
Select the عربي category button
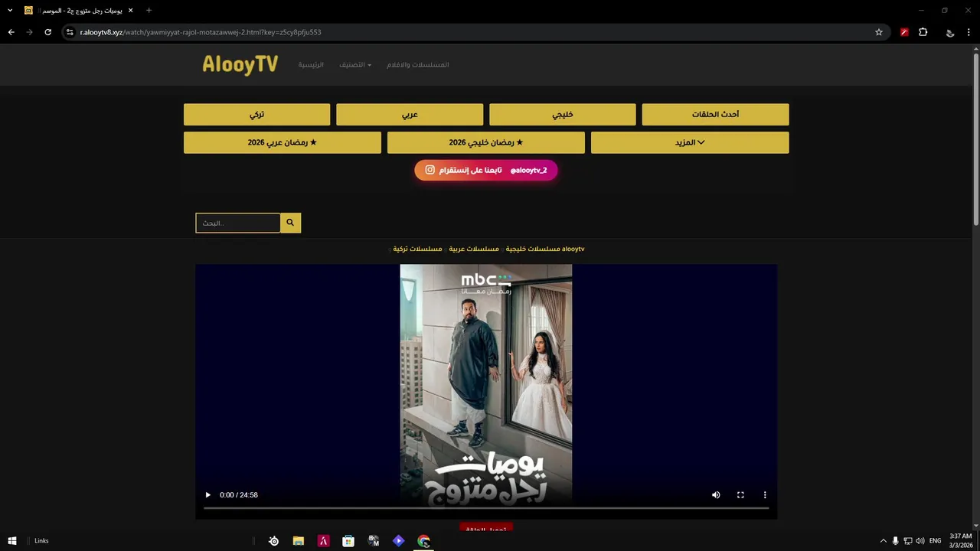click(x=410, y=115)
